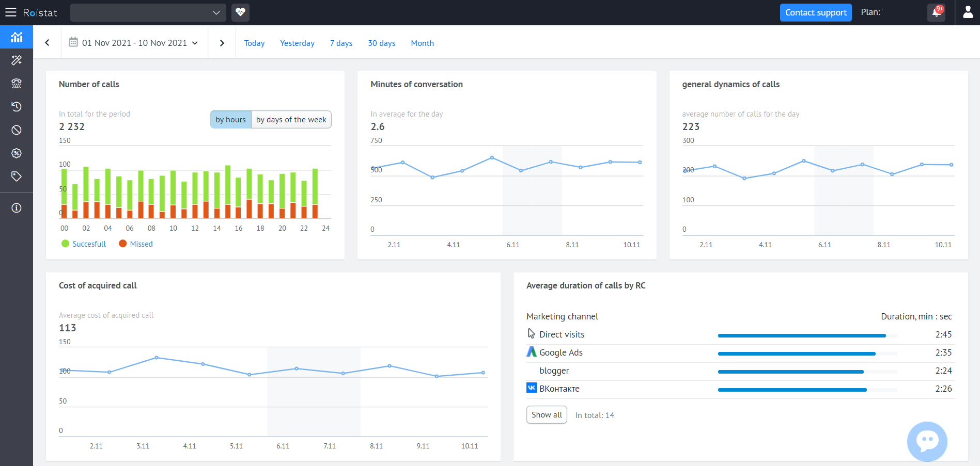Switch calls chart to by hours
This screenshot has width=980, height=466.
[x=231, y=120]
